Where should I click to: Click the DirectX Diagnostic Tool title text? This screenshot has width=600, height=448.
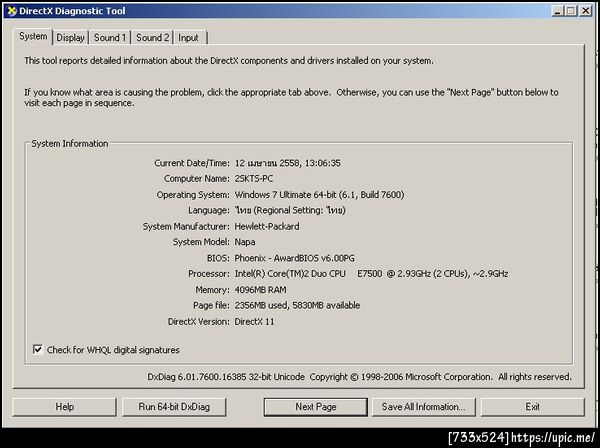pyautogui.click(x=72, y=11)
